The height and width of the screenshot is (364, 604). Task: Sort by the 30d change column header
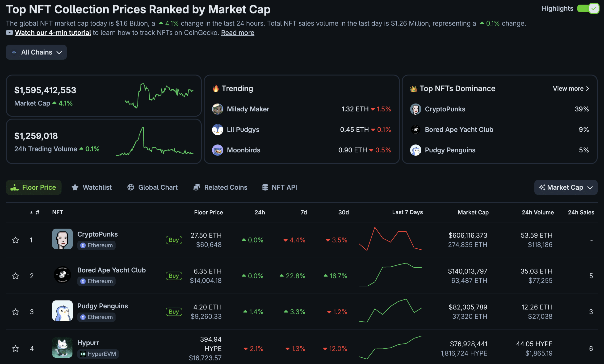click(x=344, y=213)
